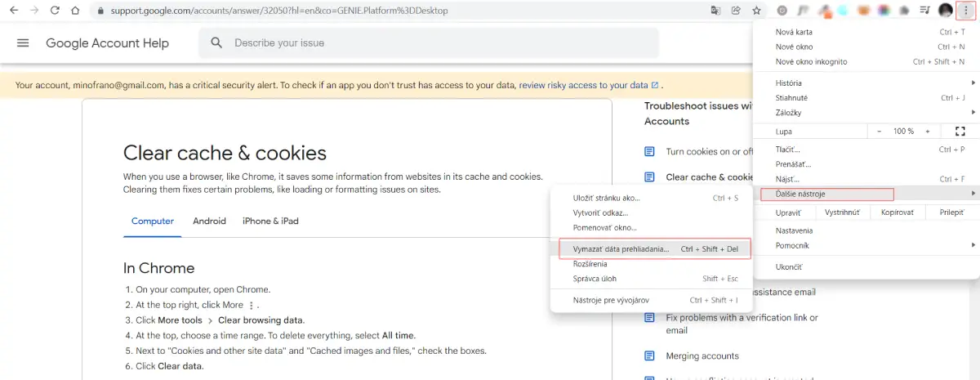The image size is (980, 380).
Task: Click the Chrome three-dots menu button
Action: 967,11
